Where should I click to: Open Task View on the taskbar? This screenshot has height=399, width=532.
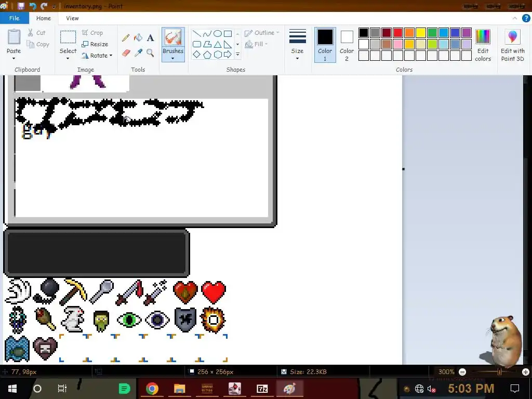pos(62,389)
